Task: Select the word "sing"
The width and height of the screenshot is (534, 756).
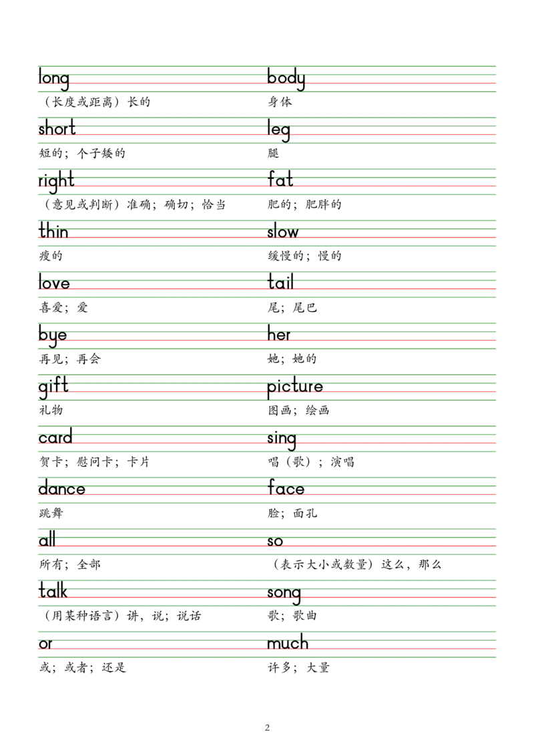Action: [x=282, y=439]
